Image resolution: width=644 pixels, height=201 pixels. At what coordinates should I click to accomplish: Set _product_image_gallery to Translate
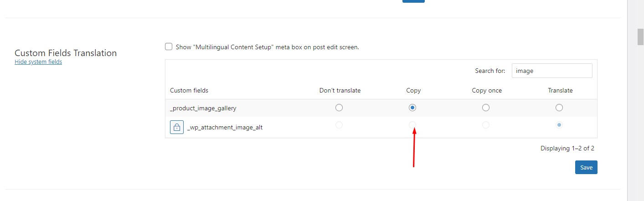click(x=559, y=108)
